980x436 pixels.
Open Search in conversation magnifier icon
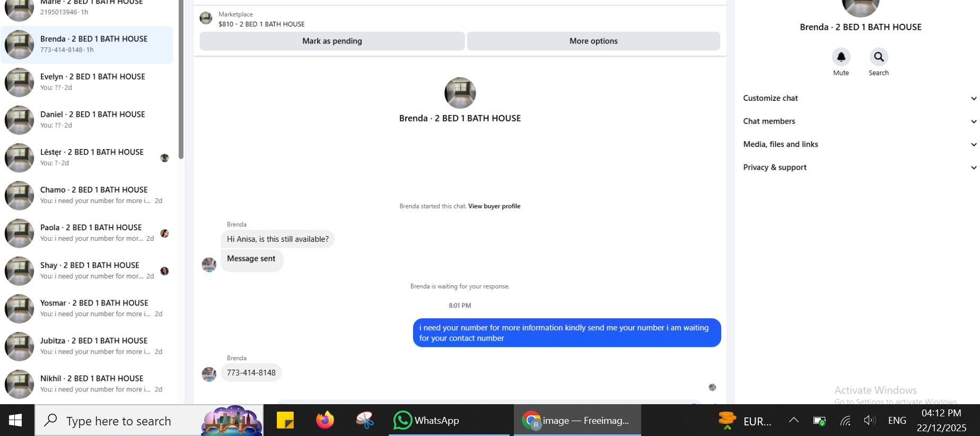click(x=879, y=57)
